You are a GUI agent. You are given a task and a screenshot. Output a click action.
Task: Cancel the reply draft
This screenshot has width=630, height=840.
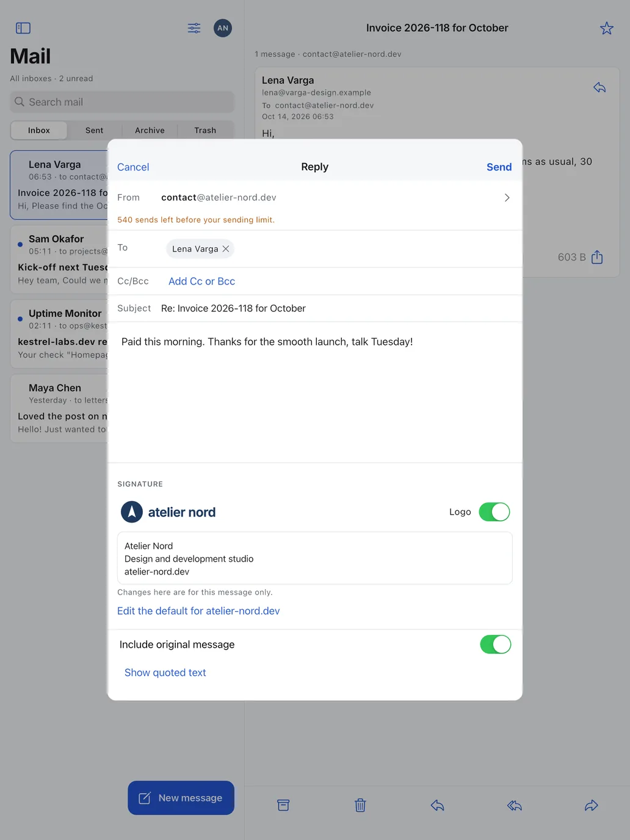133,167
